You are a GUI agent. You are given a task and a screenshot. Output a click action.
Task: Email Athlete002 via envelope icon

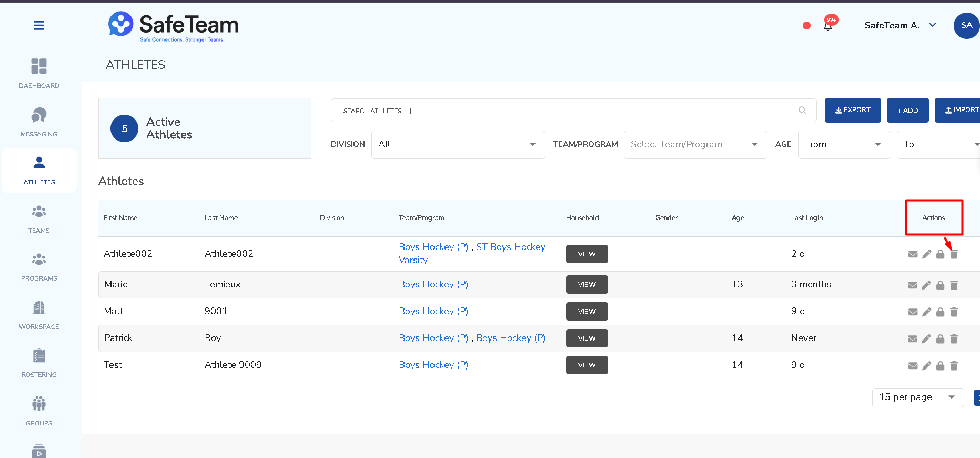pos(913,254)
